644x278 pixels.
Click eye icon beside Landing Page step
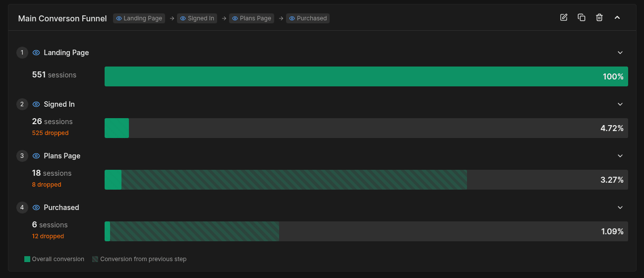(36, 53)
